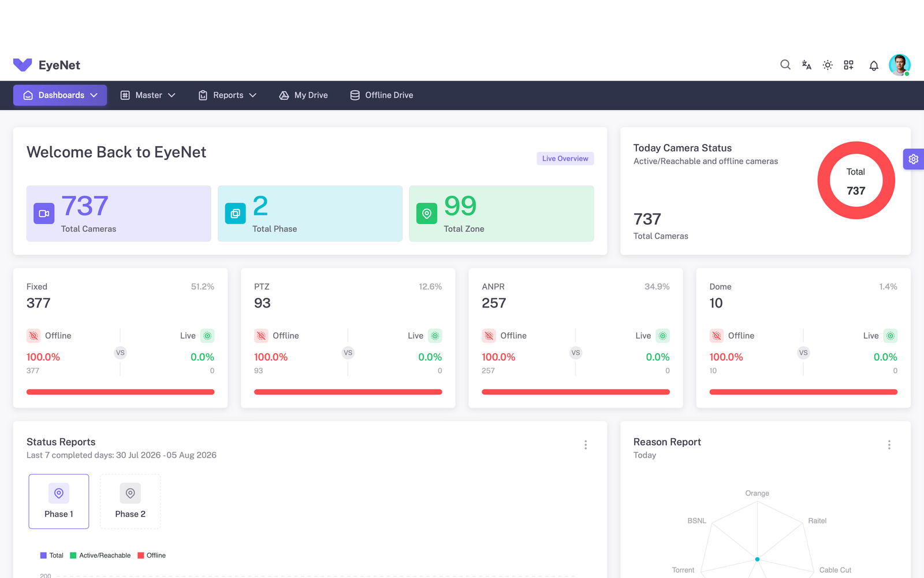Click the Dome cameras red progress bar

803,392
